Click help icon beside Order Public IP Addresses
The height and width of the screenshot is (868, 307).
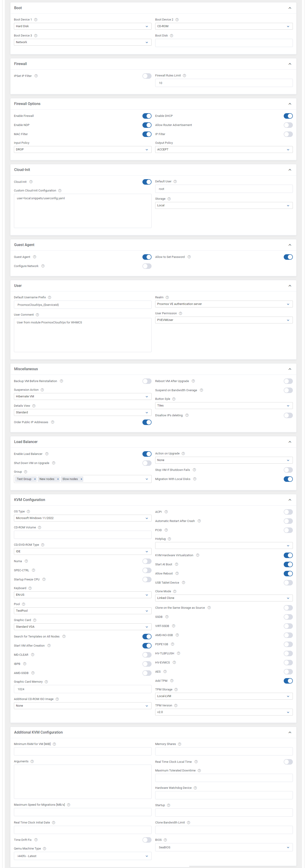52,422
